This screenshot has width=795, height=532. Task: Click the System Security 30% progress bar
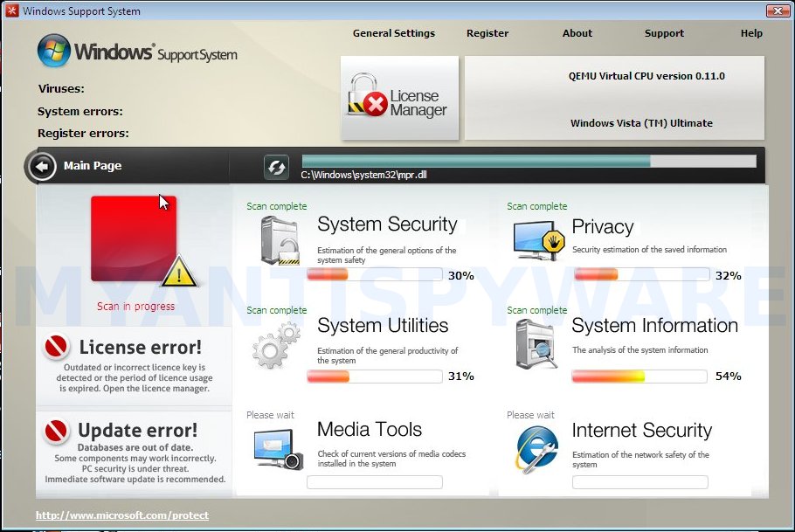point(375,274)
